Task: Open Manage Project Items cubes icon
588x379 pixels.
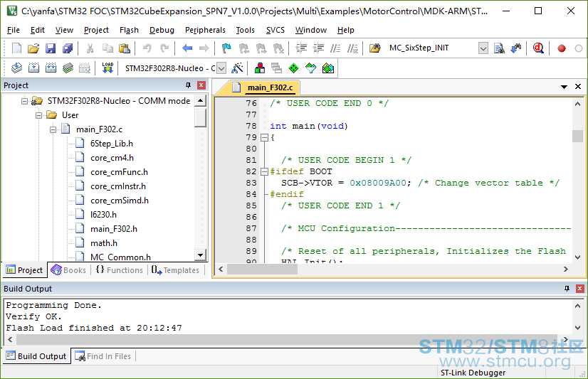Action: click(260, 68)
